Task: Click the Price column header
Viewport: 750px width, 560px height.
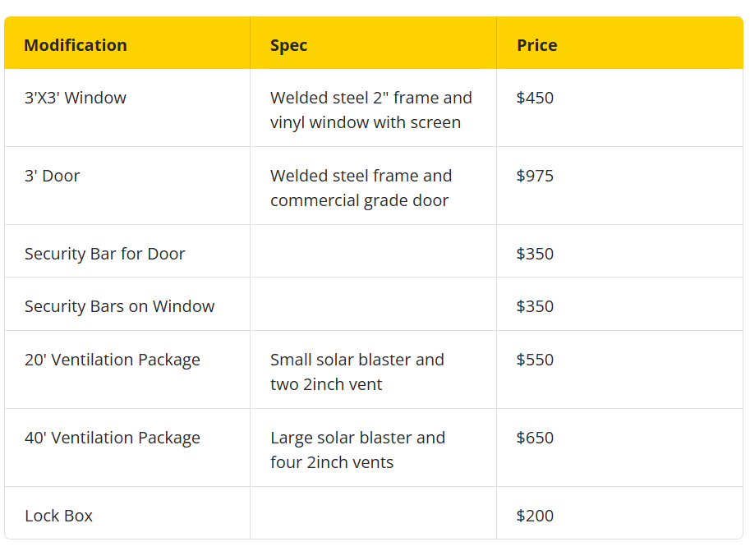Action: click(536, 45)
